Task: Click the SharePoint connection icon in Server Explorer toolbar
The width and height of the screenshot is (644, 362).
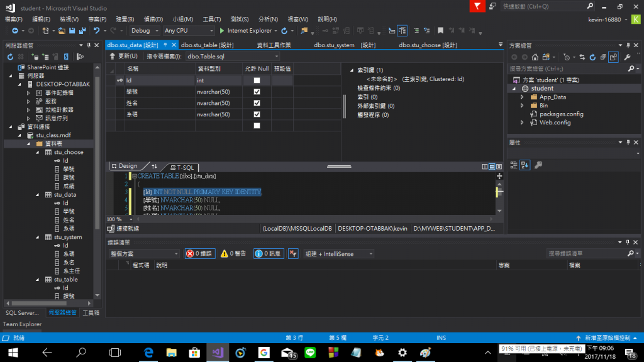Action: (65, 57)
